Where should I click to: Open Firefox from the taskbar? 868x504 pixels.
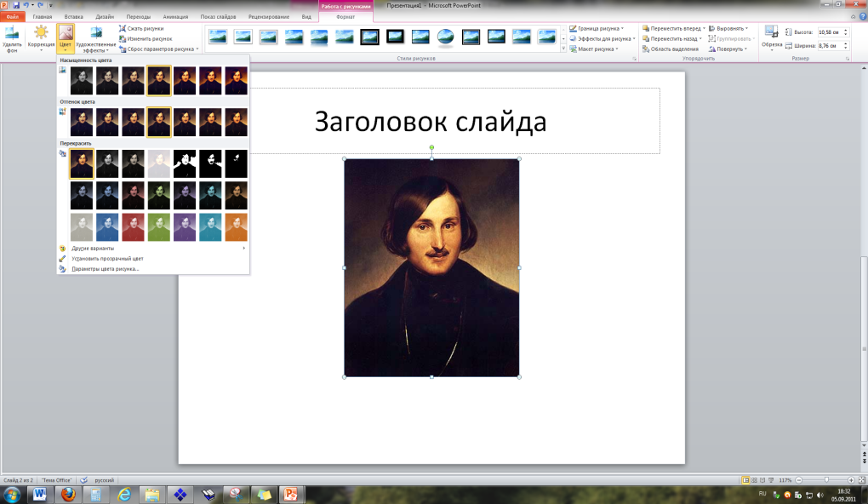(67, 494)
